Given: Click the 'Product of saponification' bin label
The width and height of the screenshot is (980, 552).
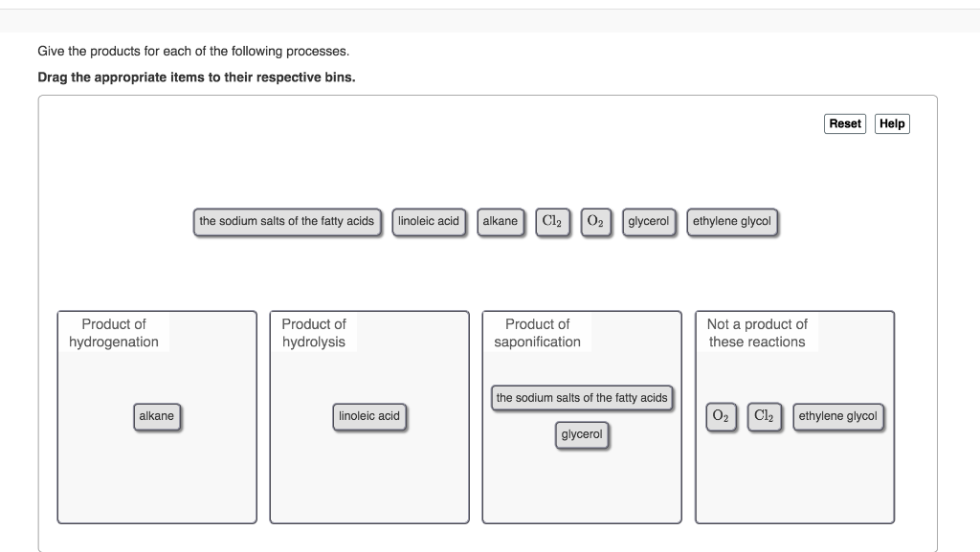Looking at the screenshot, I should point(537,333).
